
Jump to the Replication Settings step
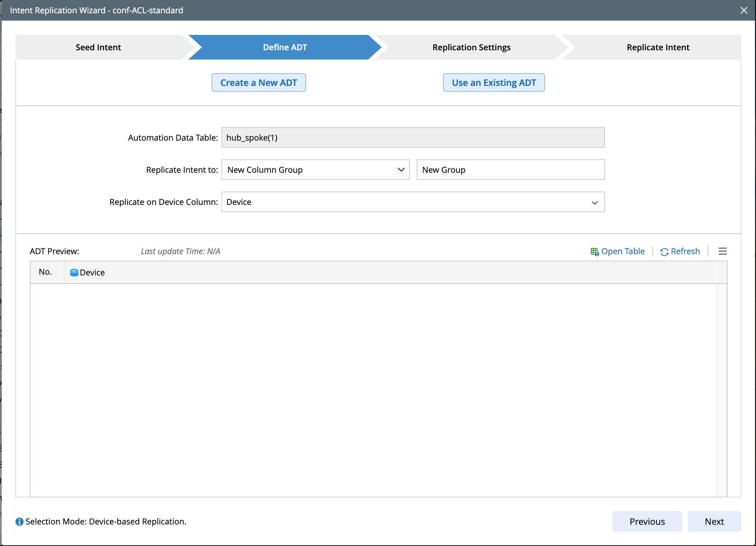pos(471,47)
